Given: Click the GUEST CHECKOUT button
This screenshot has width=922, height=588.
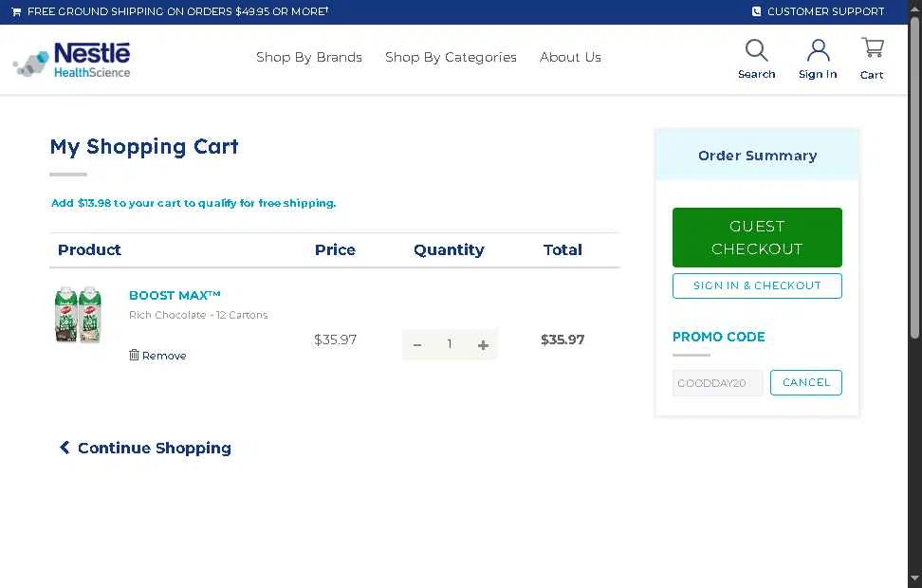Looking at the screenshot, I should 757,237.
